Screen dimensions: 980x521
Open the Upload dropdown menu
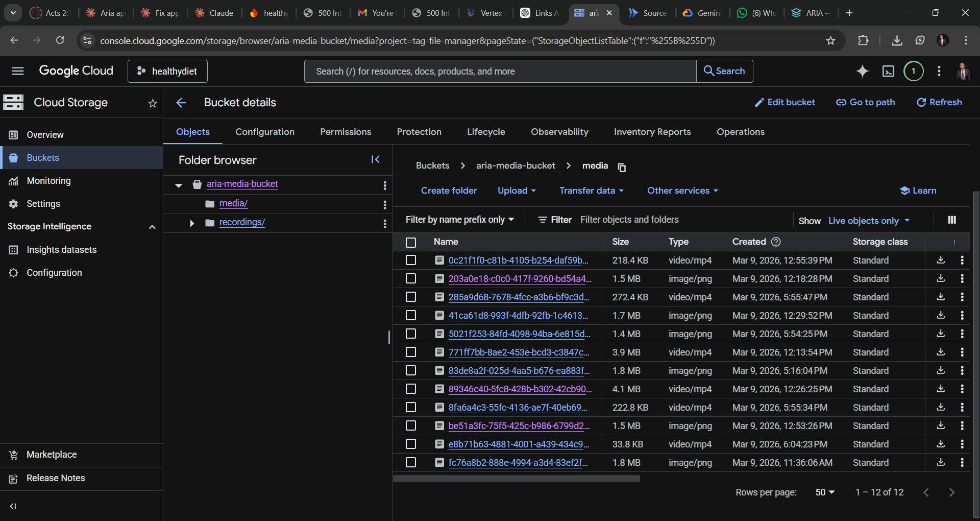(x=517, y=191)
